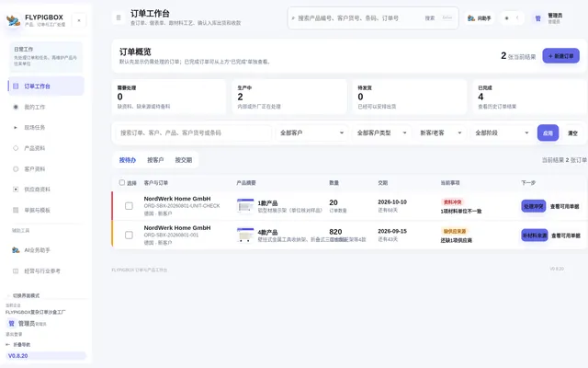
Task: Switch to the 按客户 tab
Action: click(x=155, y=160)
